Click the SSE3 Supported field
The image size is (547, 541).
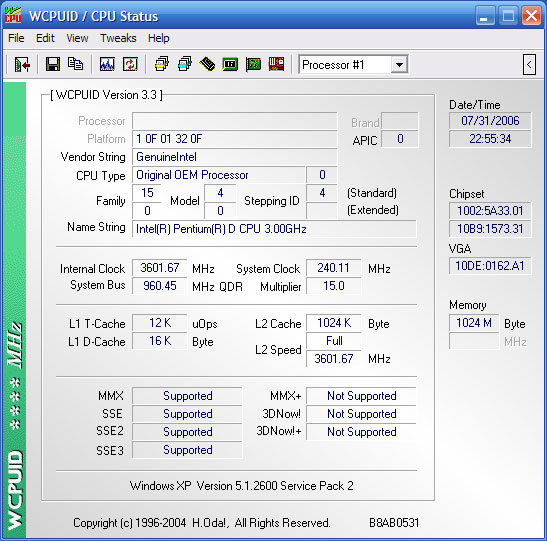tap(187, 450)
